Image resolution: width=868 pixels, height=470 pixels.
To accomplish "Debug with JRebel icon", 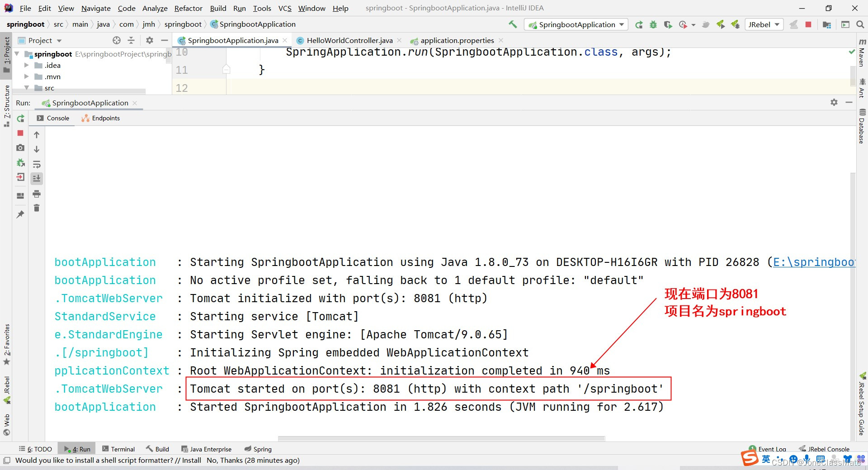I will click(x=736, y=24).
